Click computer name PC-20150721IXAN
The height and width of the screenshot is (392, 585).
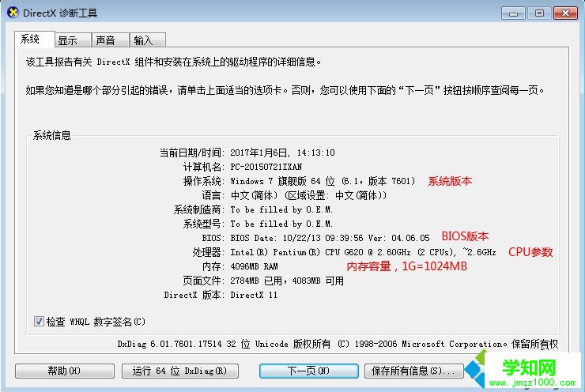[x=266, y=167]
